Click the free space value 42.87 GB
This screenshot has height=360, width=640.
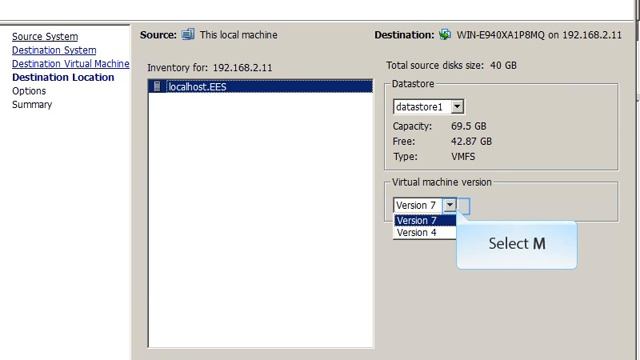pos(471,141)
